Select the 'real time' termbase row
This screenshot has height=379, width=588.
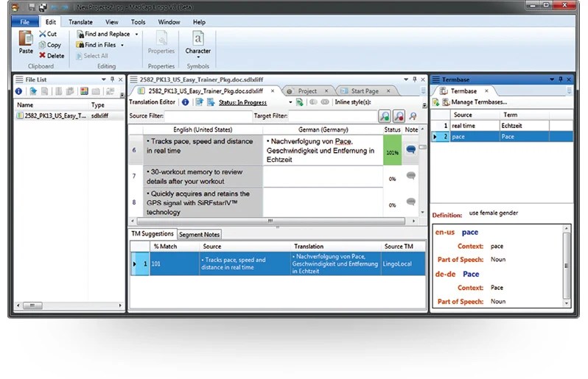click(x=502, y=126)
